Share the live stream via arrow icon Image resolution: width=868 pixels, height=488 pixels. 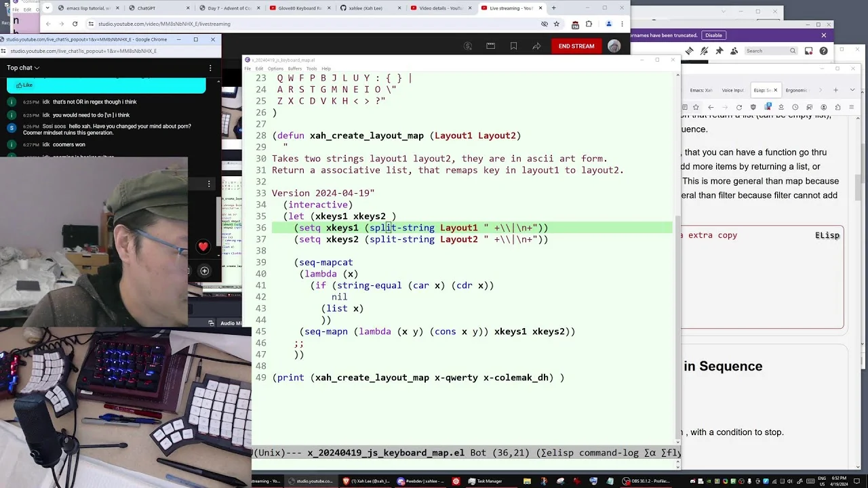536,46
